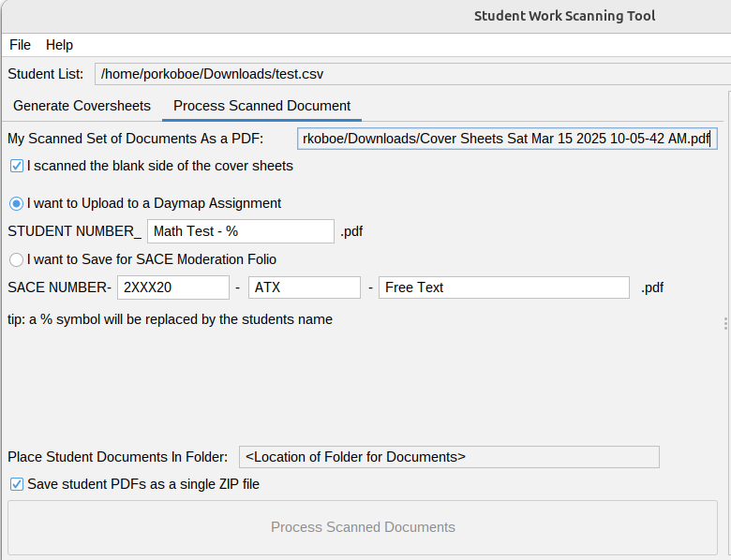Click the Process Scanned Documents button
The height and width of the screenshot is (560, 731).
pos(363,527)
